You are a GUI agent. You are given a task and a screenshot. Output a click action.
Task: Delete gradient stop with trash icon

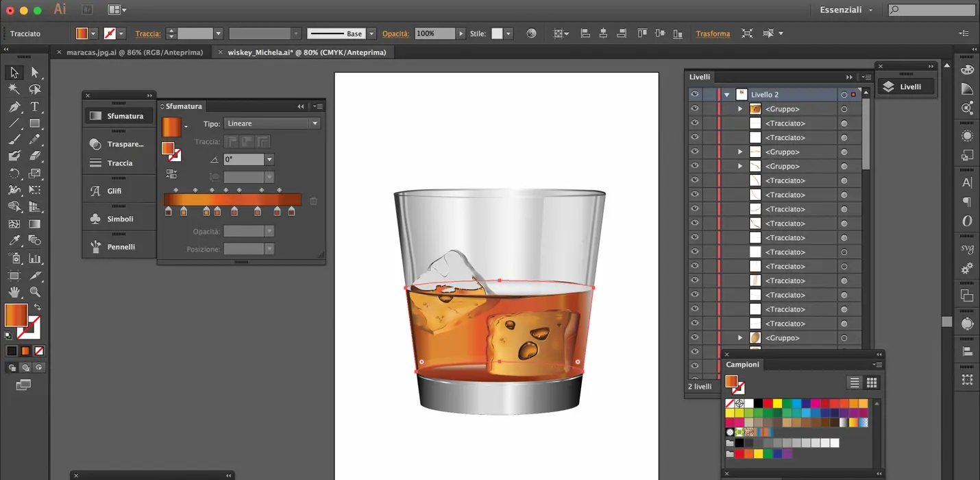313,201
